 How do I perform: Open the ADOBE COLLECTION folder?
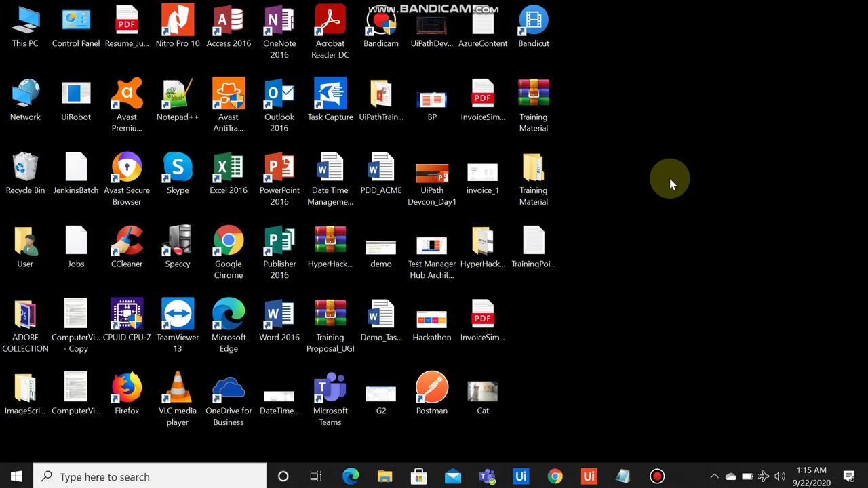point(25,325)
